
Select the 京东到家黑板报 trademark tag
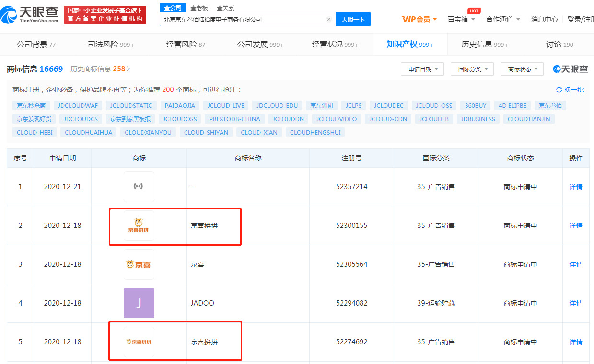(x=130, y=119)
